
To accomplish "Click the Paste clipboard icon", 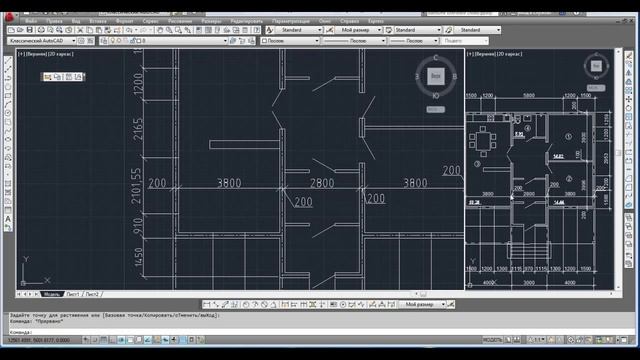I will tap(99, 30).
